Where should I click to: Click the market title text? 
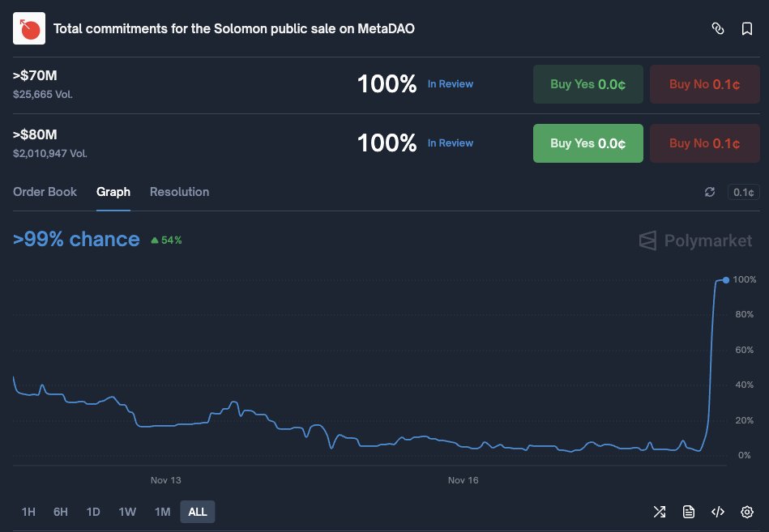point(234,28)
